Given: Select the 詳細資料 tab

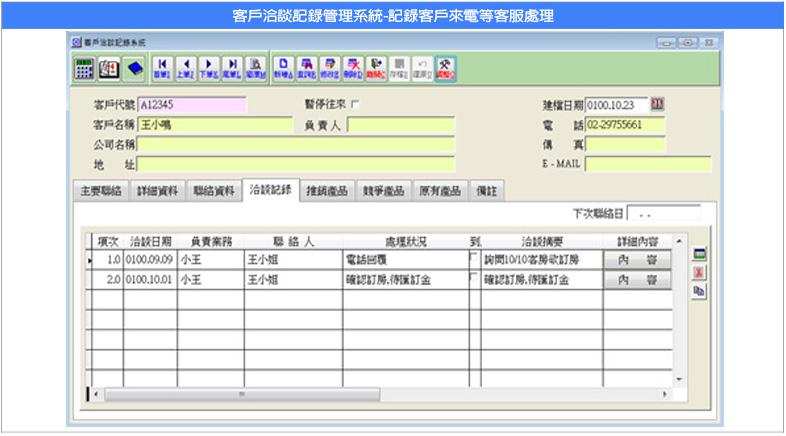Looking at the screenshot, I should pos(157,191).
